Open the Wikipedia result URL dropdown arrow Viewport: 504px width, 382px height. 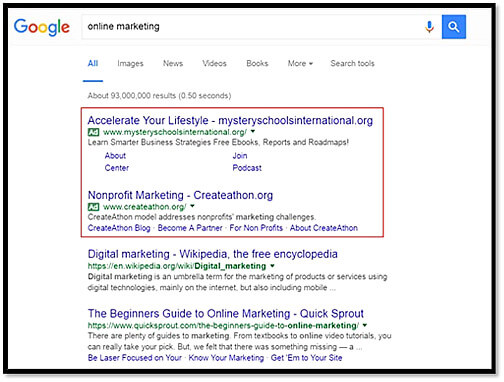tap(272, 266)
